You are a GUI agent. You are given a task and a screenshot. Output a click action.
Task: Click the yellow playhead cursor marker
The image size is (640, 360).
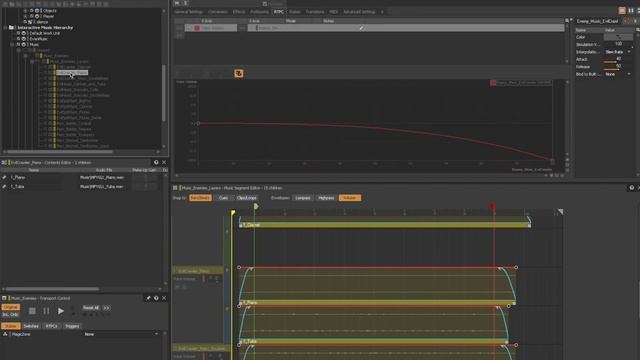tap(233, 213)
